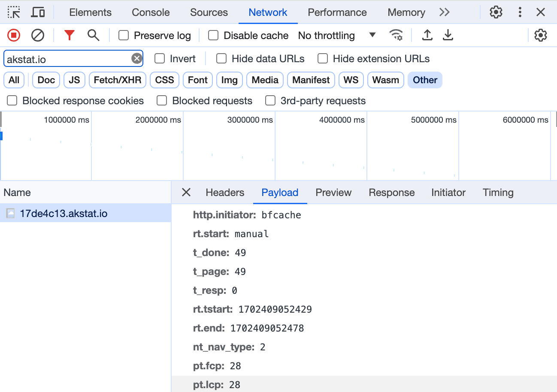The image size is (557, 392).
Task: Clear the network log
Action: pyautogui.click(x=37, y=35)
